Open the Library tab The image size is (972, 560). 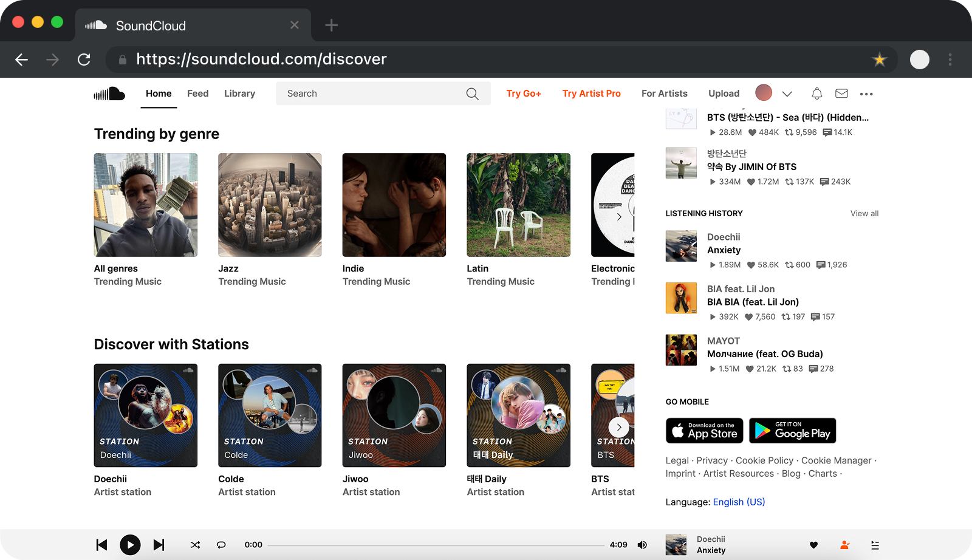[239, 94]
